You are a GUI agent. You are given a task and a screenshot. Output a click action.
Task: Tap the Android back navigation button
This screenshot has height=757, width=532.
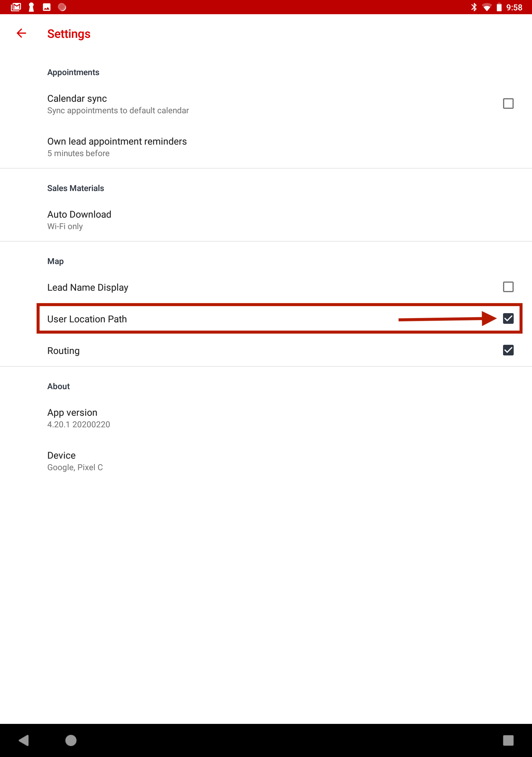click(24, 740)
